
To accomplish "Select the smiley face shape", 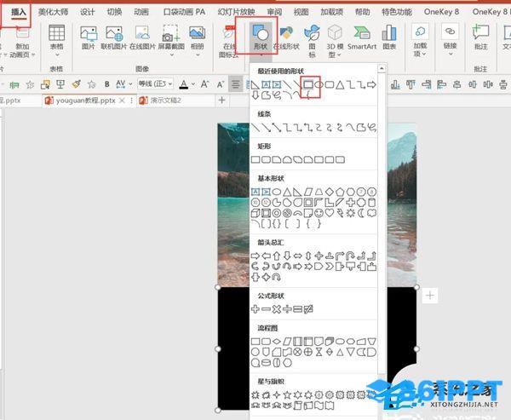I will (x=319, y=213).
